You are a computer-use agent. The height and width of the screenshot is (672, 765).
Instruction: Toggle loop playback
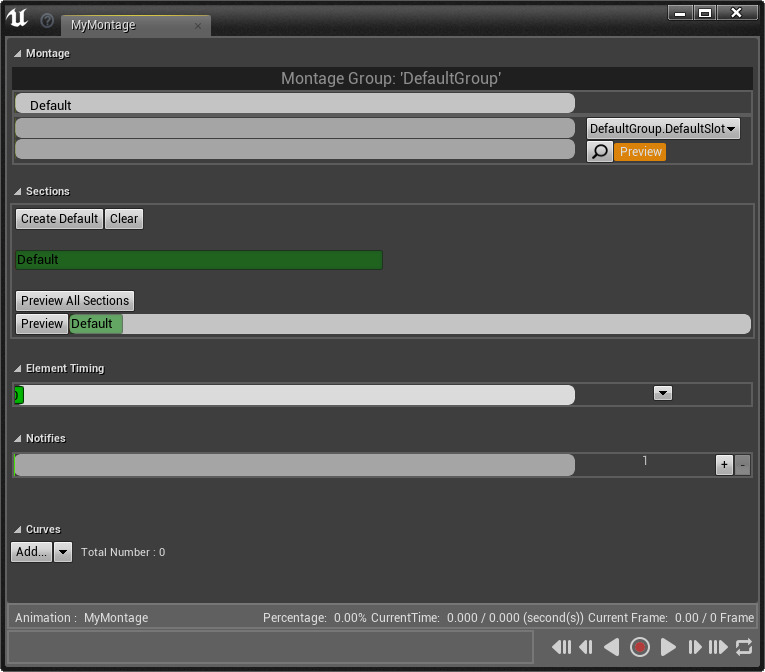point(743,647)
